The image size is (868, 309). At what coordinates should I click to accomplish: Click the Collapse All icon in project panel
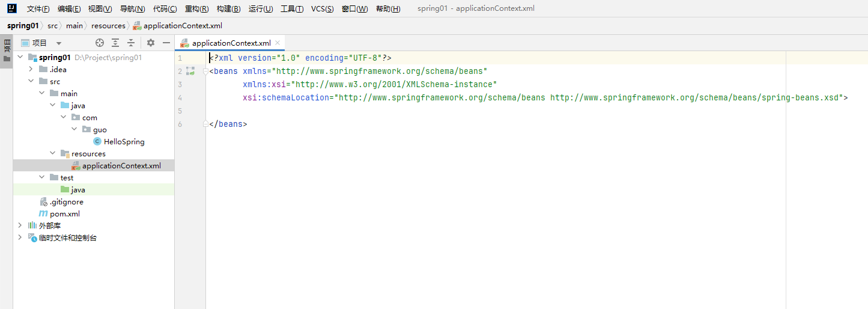[x=131, y=43]
